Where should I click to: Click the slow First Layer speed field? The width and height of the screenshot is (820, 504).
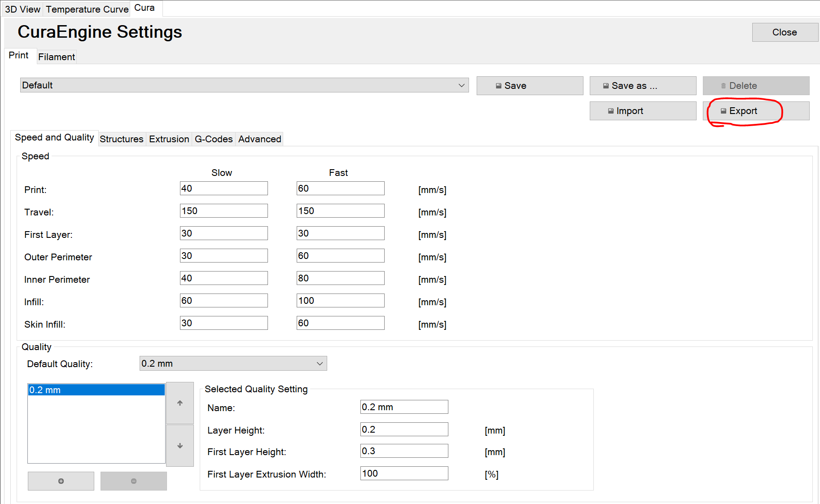(224, 233)
